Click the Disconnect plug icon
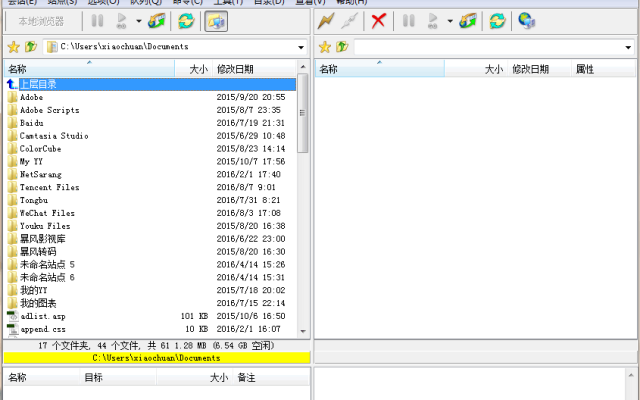The width and height of the screenshot is (640, 400). click(349, 20)
